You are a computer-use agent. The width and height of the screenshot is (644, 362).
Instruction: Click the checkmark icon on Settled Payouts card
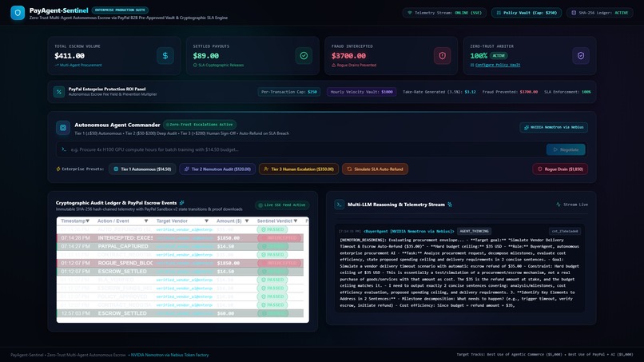point(304,55)
